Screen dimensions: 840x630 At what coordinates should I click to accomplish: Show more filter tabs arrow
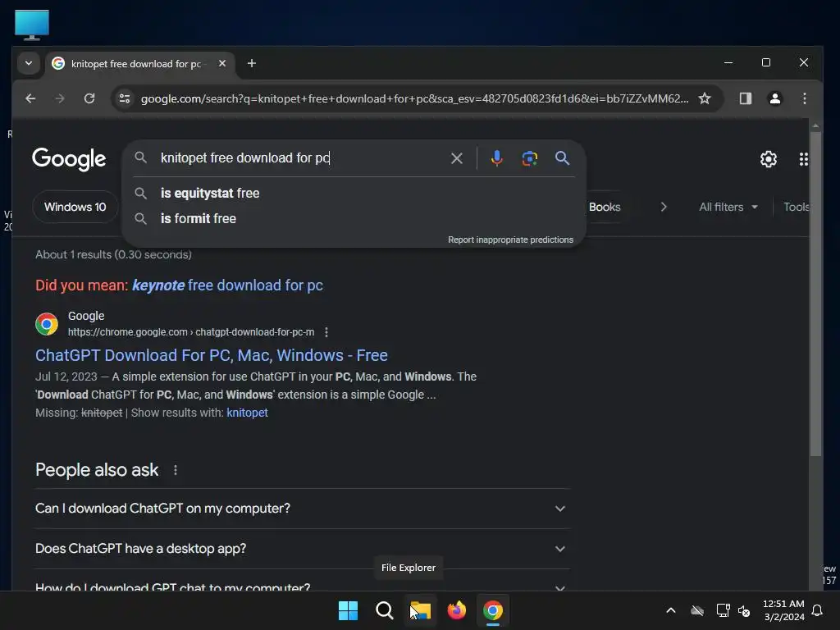(663, 207)
